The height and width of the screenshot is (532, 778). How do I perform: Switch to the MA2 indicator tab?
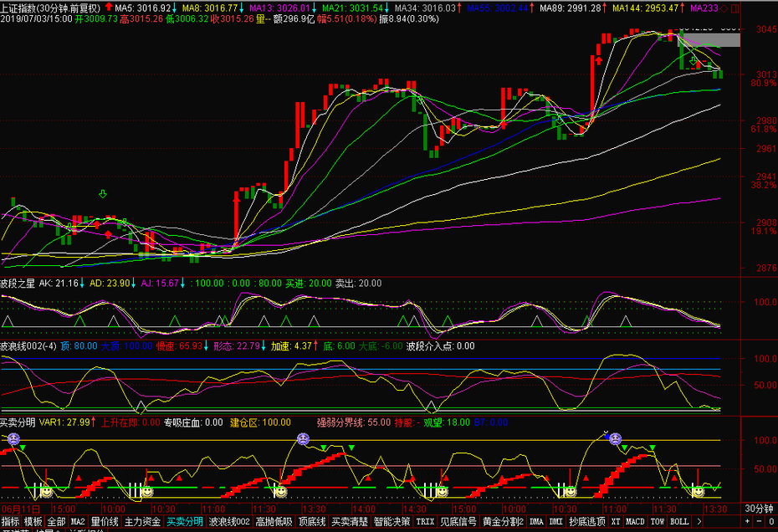coord(78,522)
